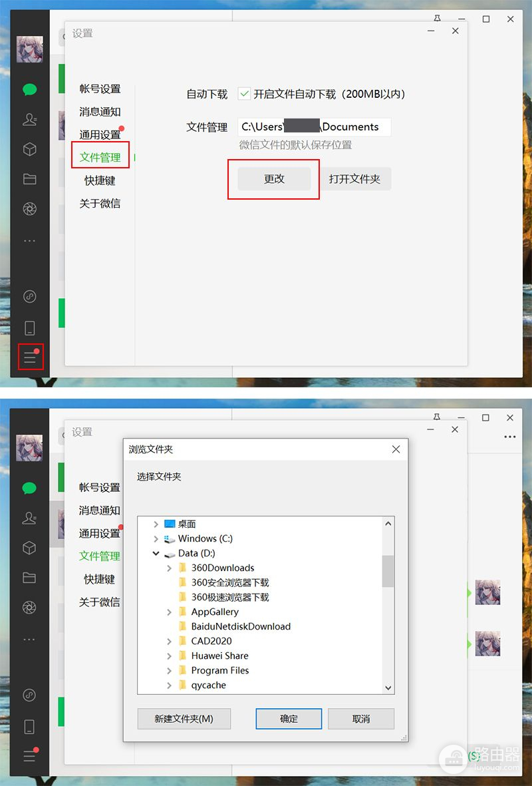Open Contacts icon in upper screenshot sidebar
The image size is (532, 786).
[x=29, y=119]
